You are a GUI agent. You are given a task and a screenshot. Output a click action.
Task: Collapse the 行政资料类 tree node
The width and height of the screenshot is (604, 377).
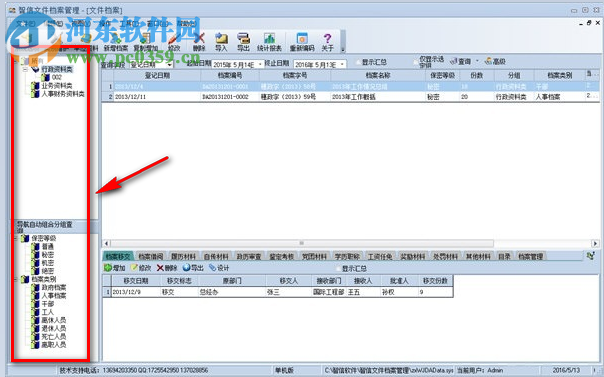tap(25, 69)
